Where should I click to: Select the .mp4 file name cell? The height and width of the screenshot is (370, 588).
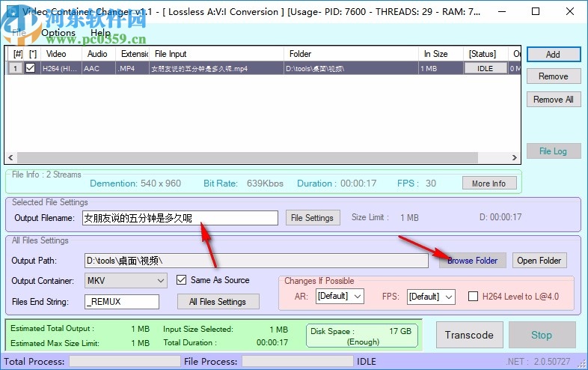pos(216,68)
